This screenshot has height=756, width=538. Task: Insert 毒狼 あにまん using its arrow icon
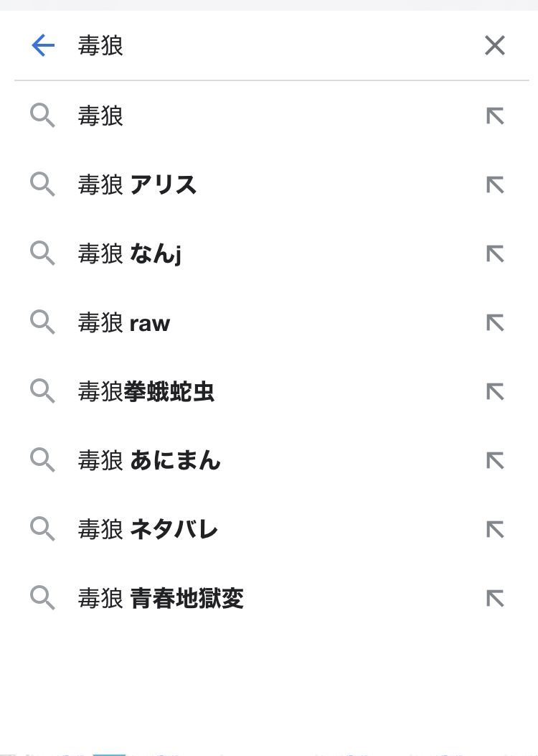click(x=495, y=460)
